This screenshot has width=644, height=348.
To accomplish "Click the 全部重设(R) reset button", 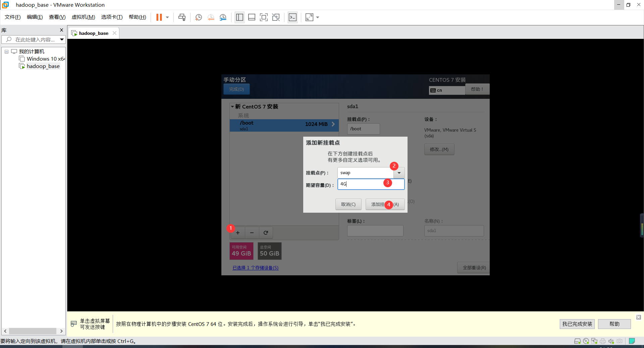I will pos(474,268).
